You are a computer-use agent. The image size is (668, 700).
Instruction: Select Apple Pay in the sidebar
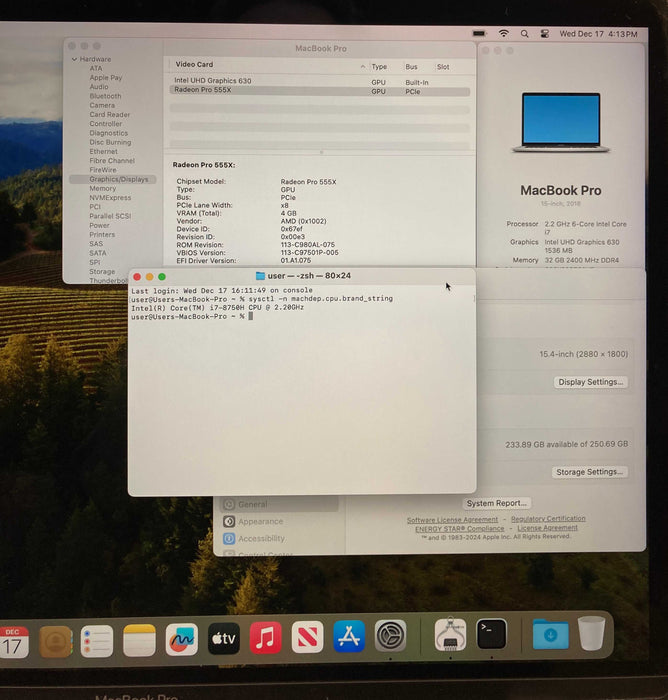[106, 78]
